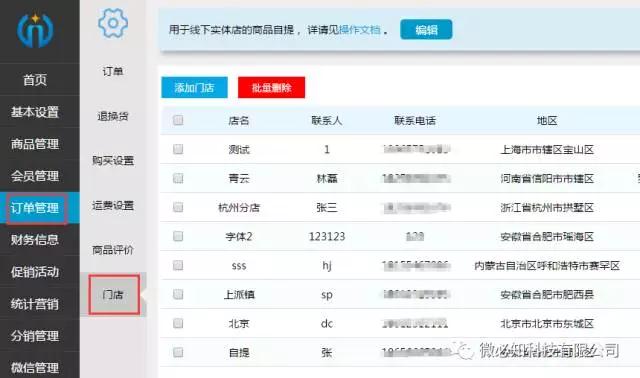Image resolution: width=640 pixels, height=378 pixels.
Task: Click contact name 林磊
Action: tap(327, 179)
